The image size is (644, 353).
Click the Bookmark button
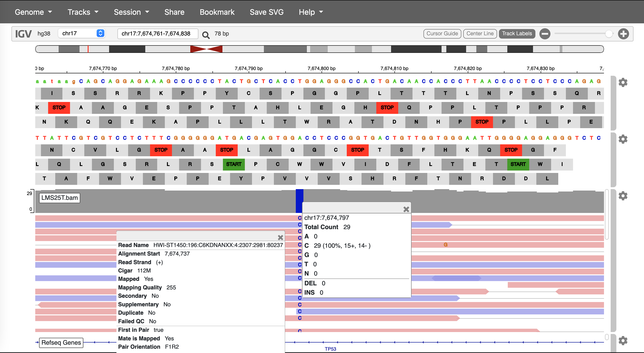[x=217, y=12]
